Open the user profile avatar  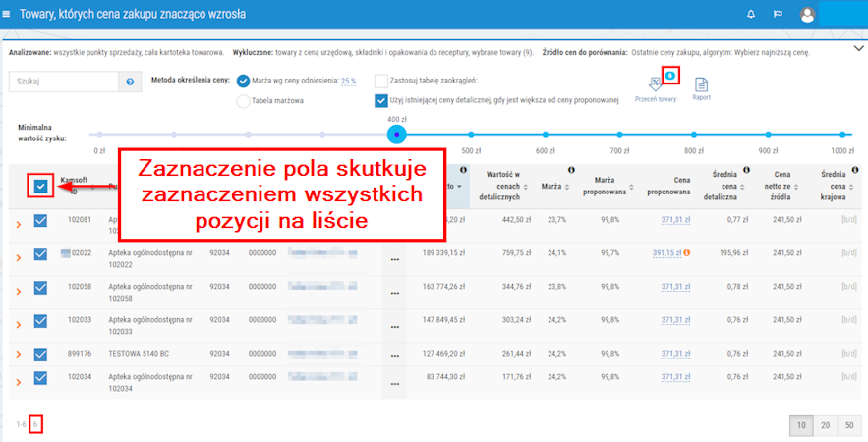807,15
